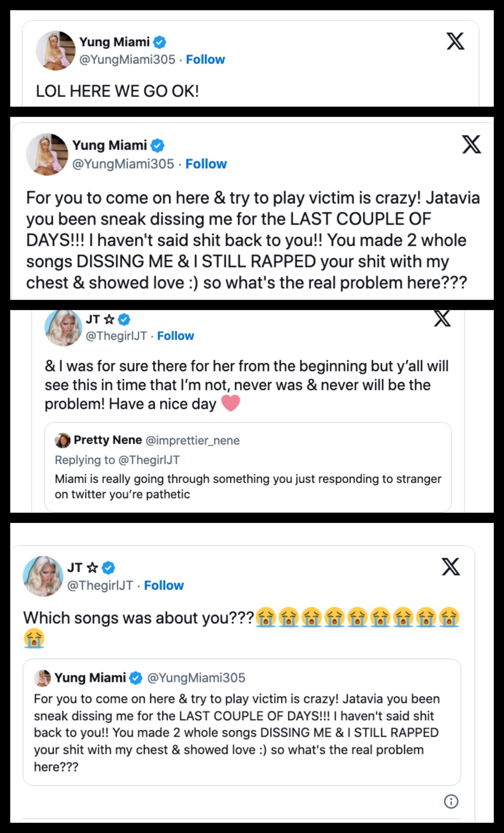Click verified badge in first Yung Miami tweet

click(159, 42)
